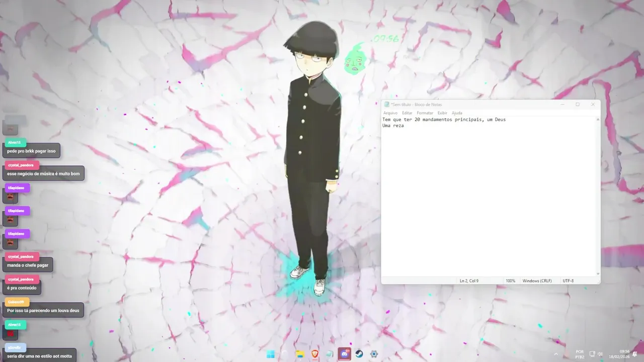
Task: Click the Notepad icon in the title bar
Action: point(386,105)
